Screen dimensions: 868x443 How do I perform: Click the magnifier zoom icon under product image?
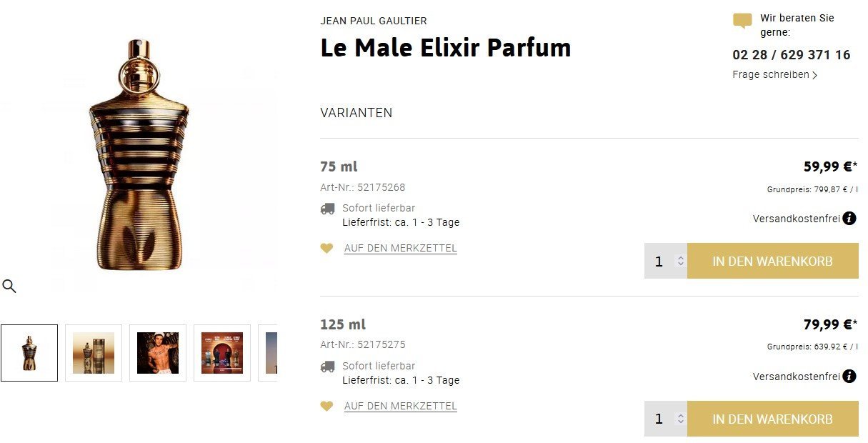pyautogui.click(x=9, y=287)
